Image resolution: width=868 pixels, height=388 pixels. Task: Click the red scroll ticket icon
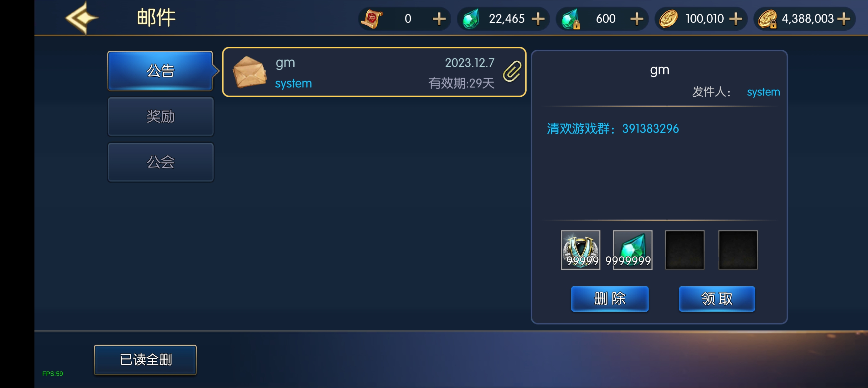(372, 19)
